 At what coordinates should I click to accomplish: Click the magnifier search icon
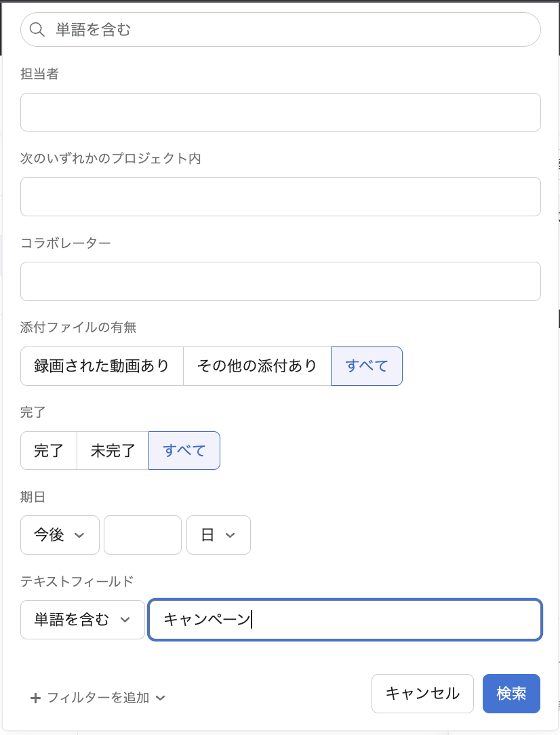37,30
